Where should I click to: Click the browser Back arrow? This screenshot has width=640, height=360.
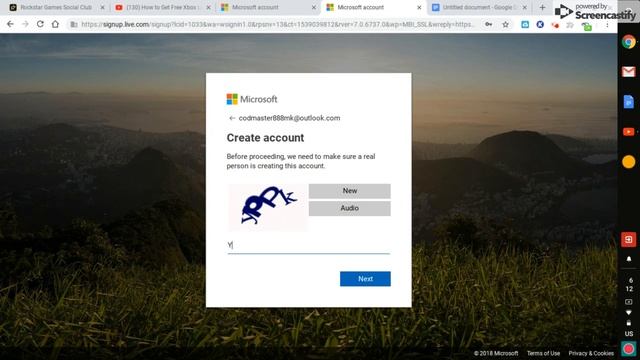click(x=10, y=24)
